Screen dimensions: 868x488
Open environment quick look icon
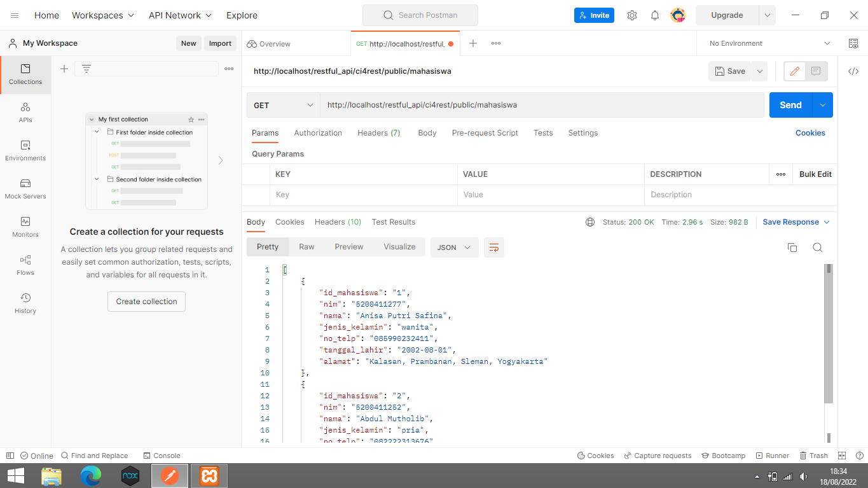tap(853, 43)
